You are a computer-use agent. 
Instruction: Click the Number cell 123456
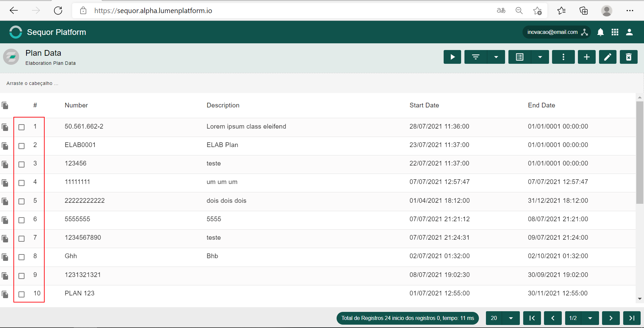click(76, 163)
